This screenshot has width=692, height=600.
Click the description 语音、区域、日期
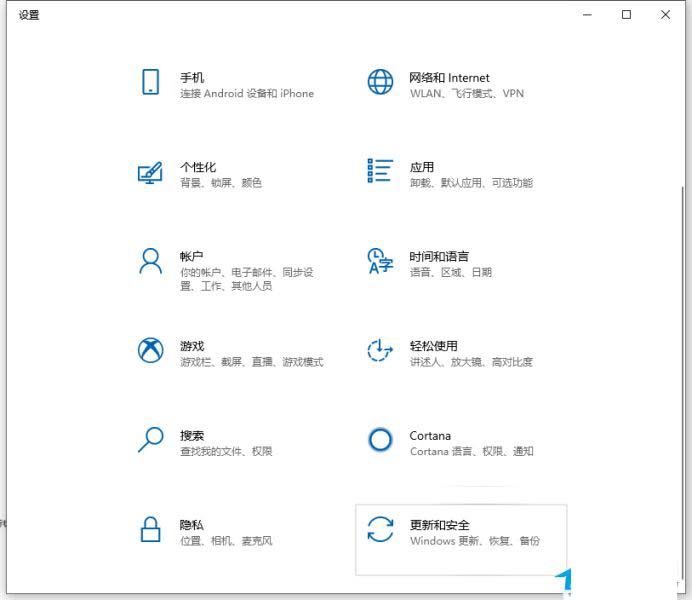point(451,272)
